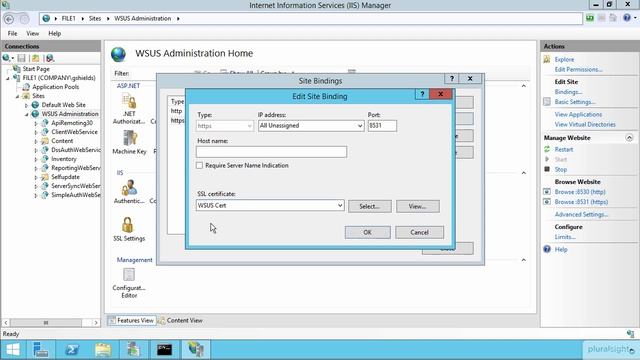The height and width of the screenshot is (360, 640).
Task: Click Browse *:8530 (http) link
Action: point(580,192)
